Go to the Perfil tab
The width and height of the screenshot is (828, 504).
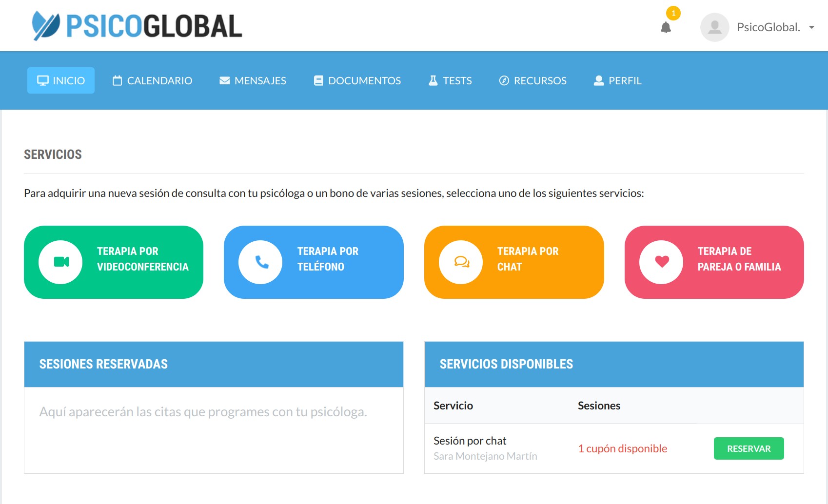(x=618, y=80)
